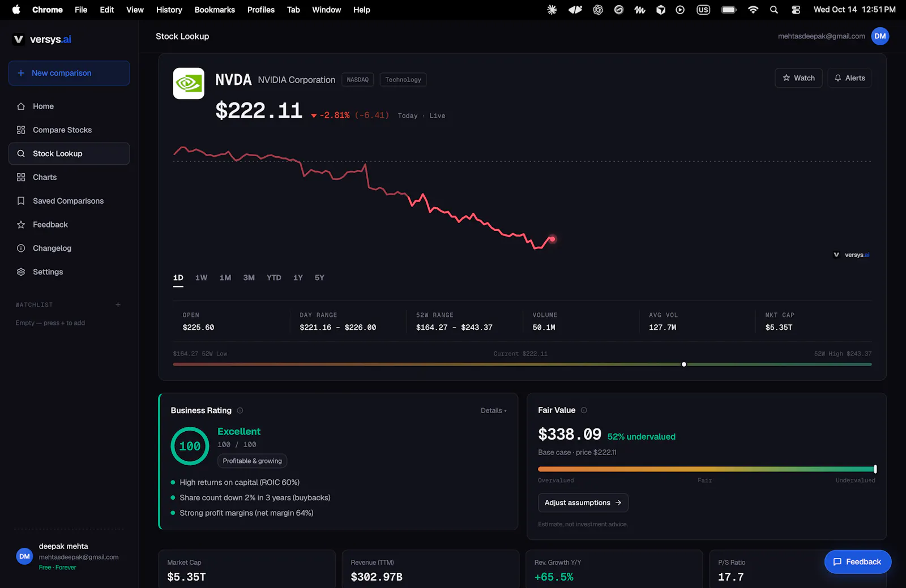
Task: Open Saved Comparisons bookmark item
Action: 69,201
